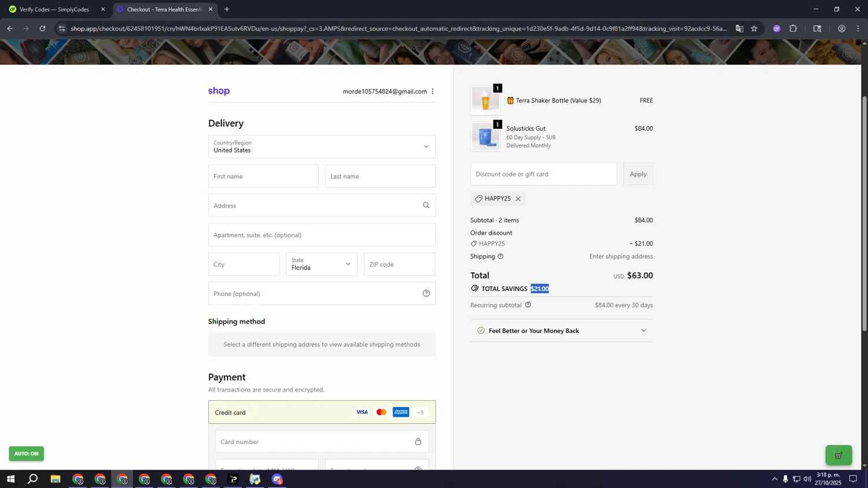Screen dimensions: 868x488
Task: Open the Chrome three-dot menu
Action: (858, 28)
